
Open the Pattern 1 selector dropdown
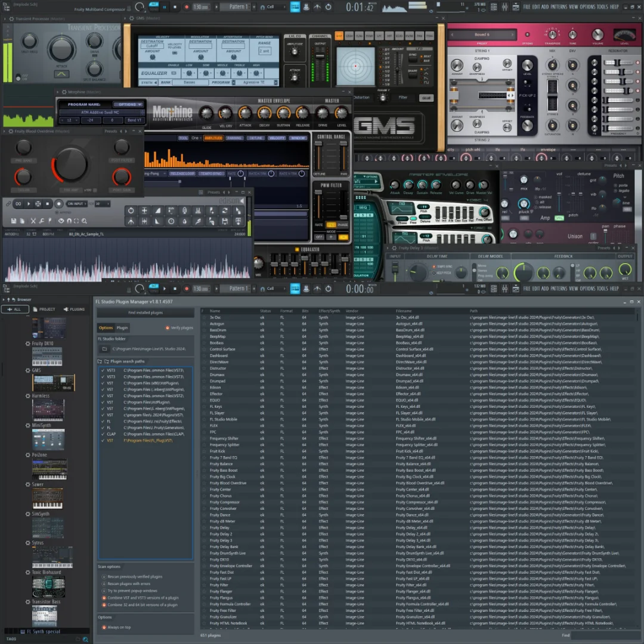click(238, 289)
